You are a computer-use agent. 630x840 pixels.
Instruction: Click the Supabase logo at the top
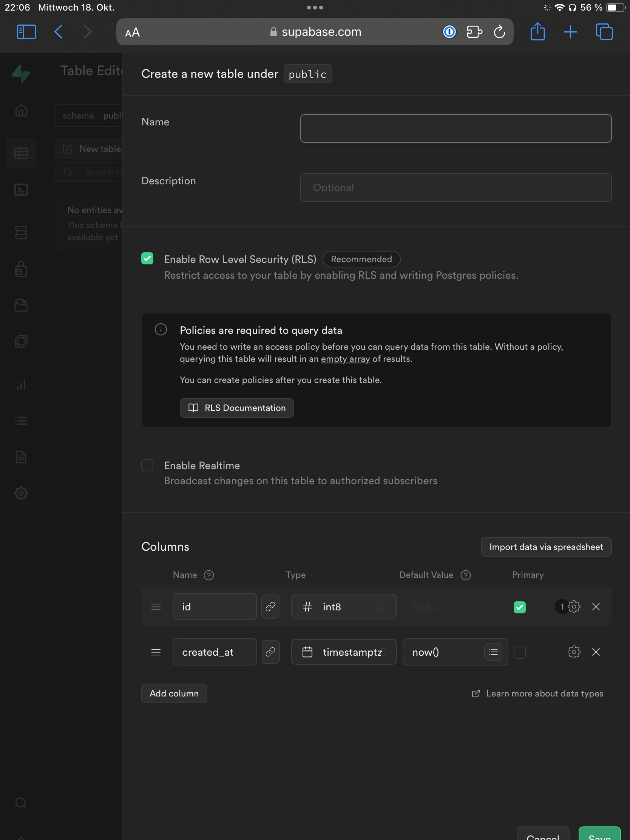[x=21, y=74]
